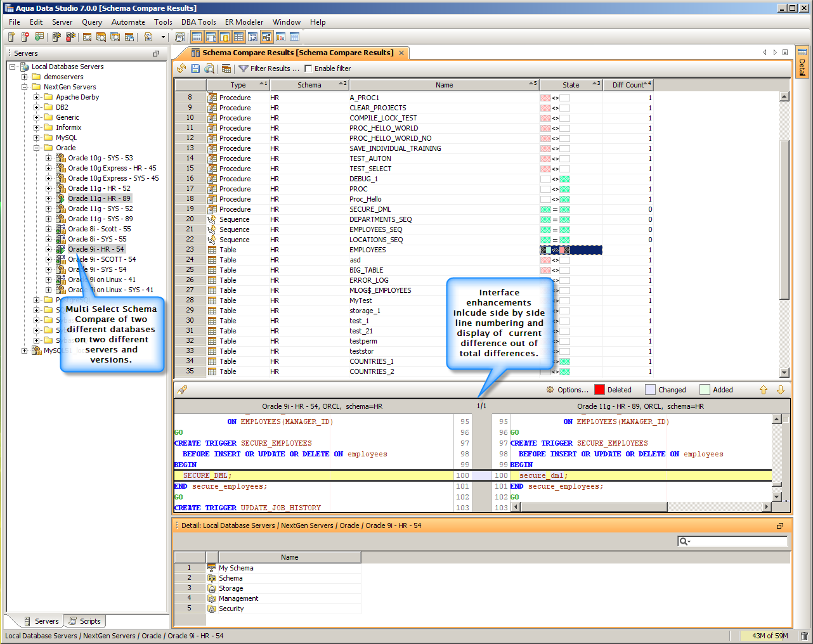Viewport: 813px width, 644px height.
Task: Refresh the schema compare results
Action: coord(181,68)
